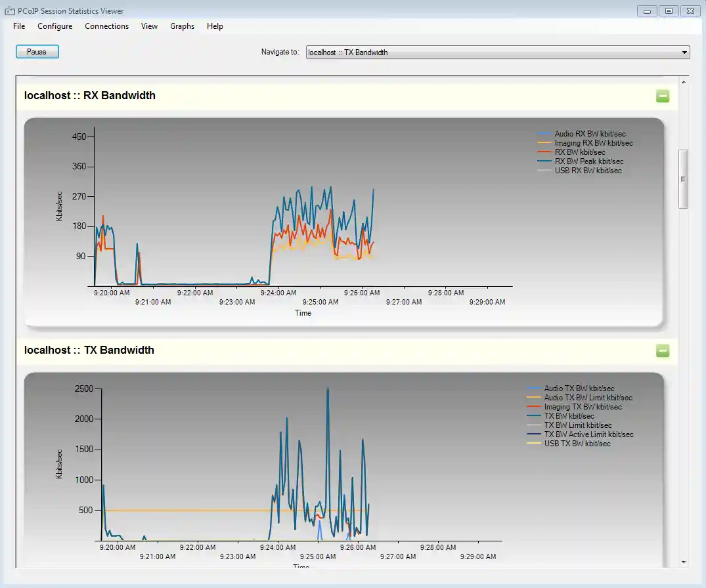Click the scrollbar up arrow
Screen dimensions: 706x588
684,82
